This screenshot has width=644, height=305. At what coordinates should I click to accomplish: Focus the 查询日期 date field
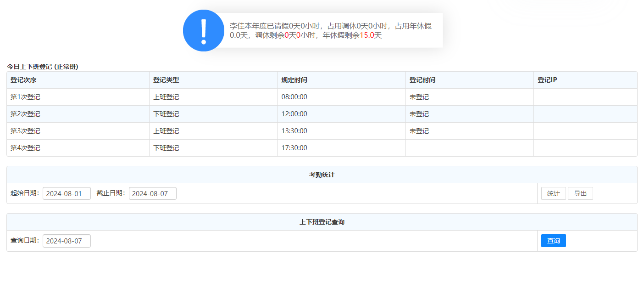pos(67,241)
